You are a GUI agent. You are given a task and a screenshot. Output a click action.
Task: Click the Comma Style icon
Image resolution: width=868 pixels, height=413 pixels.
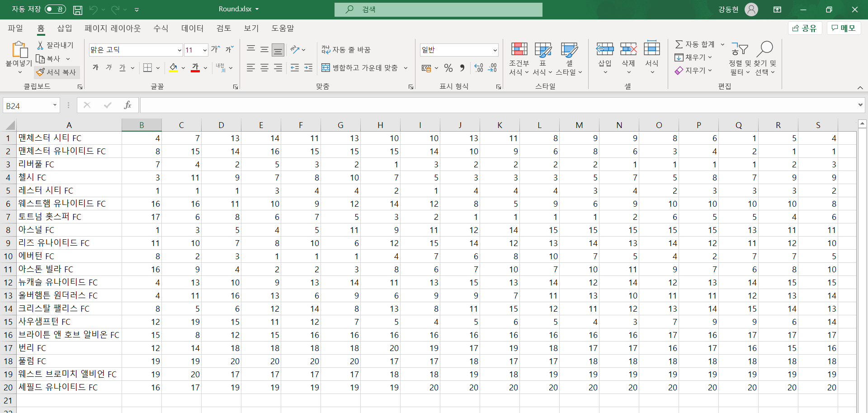point(462,68)
